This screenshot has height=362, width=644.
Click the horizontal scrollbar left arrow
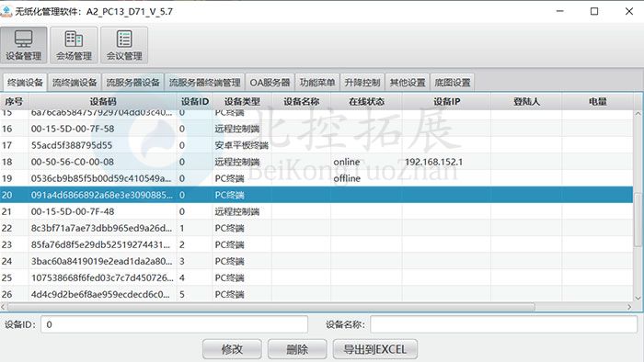click(x=4, y=307)
